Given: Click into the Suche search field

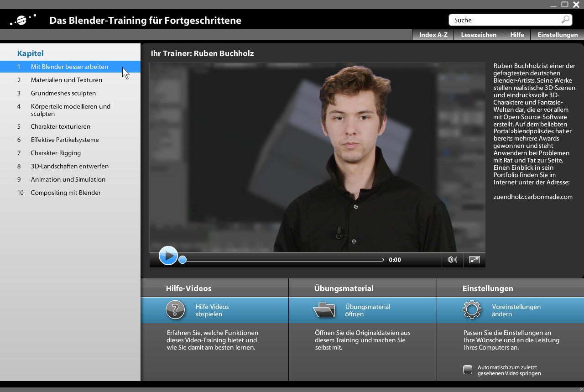Looking at the screenshot, I should tap(504, 20).
